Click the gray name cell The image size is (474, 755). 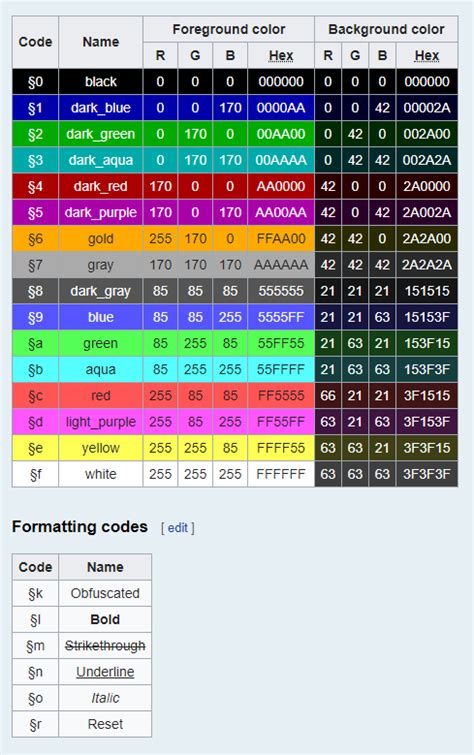click(x=101, y=265)
